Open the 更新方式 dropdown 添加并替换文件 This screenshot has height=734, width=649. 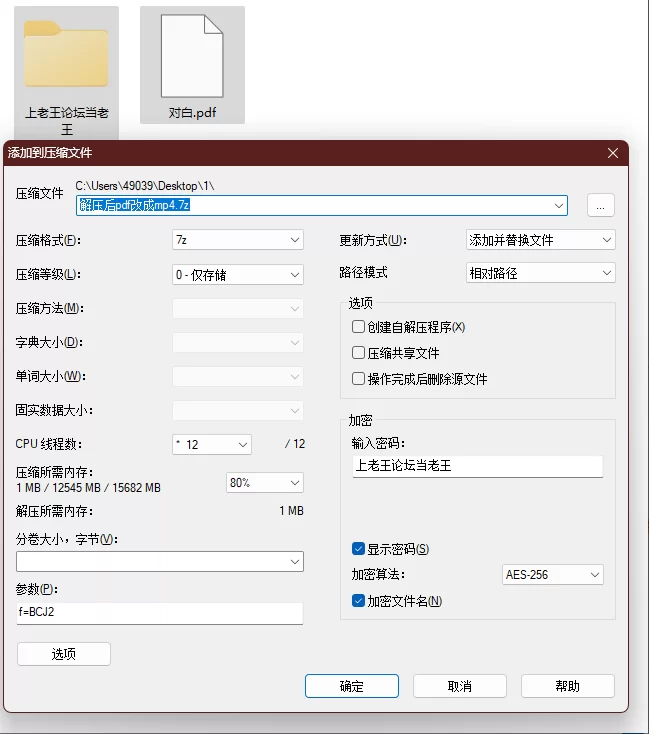coord(540,240)
